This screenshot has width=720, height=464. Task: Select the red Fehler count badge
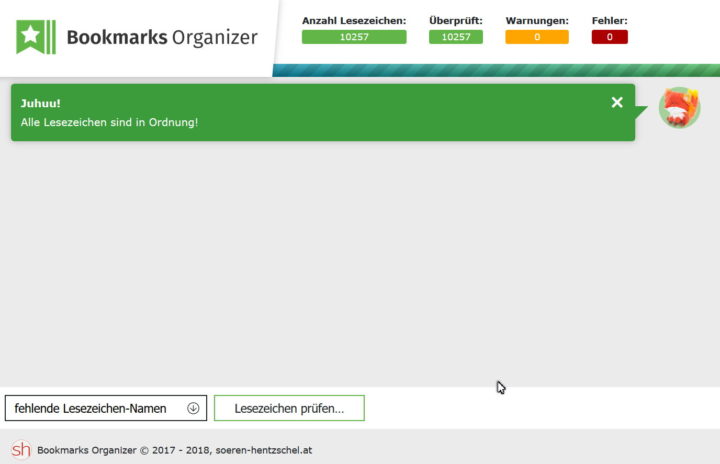click(609, 37)
